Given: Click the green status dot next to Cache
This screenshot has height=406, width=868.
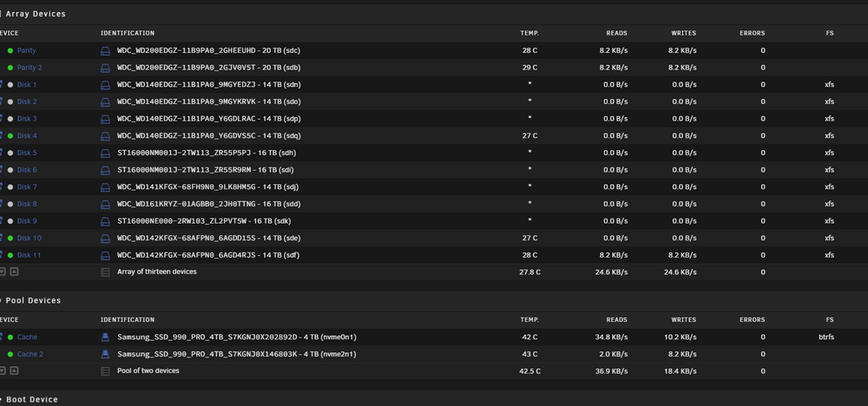Looking at the screenshot, I should coord(10,337).
